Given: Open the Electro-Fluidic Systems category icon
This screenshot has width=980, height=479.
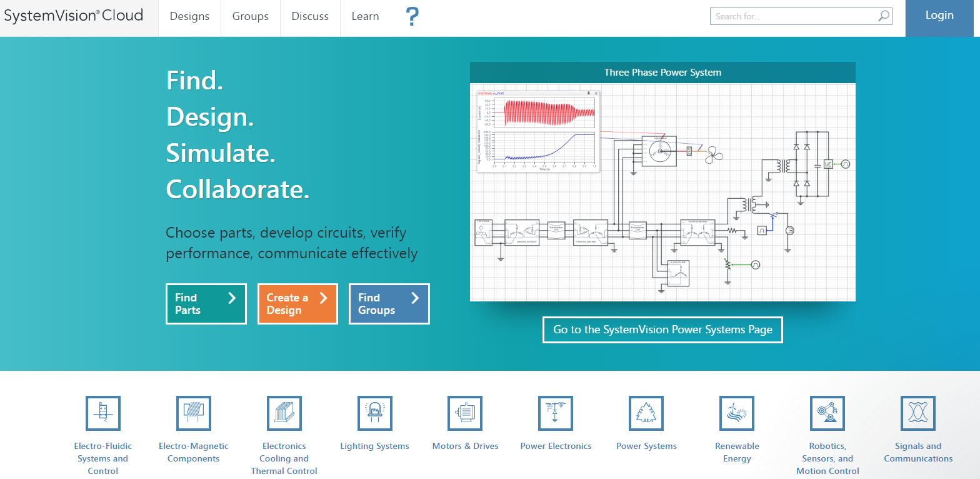Looking at the screenshot, I should click(103, 413).
